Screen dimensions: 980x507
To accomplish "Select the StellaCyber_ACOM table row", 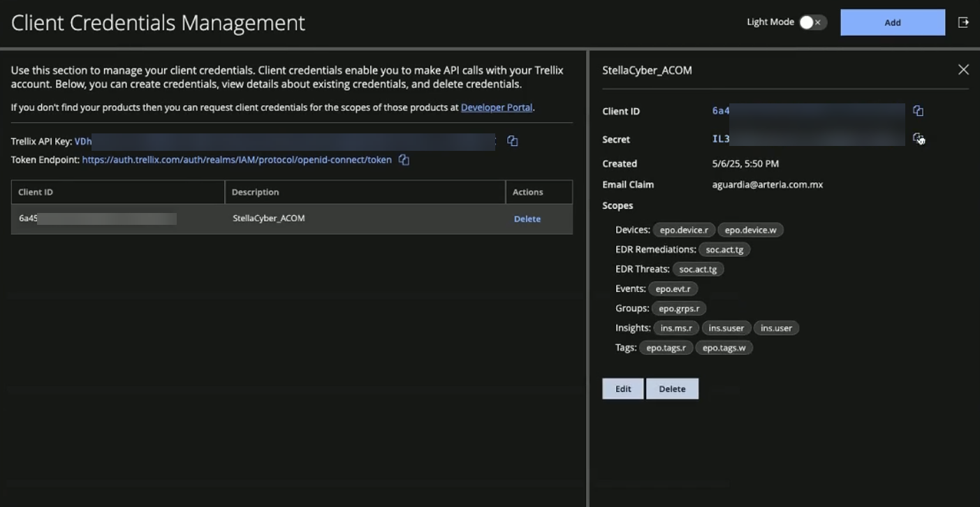I will (268, 219).
